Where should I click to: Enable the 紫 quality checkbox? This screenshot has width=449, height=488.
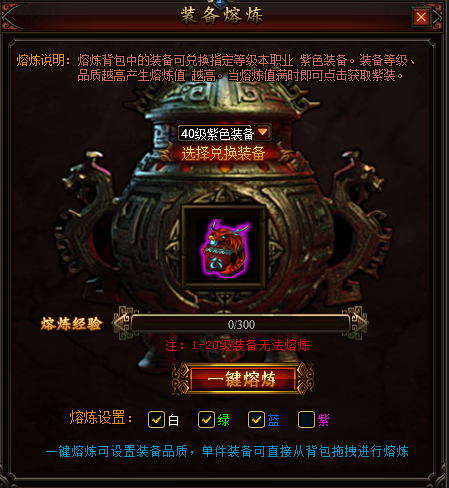(306, 419)
